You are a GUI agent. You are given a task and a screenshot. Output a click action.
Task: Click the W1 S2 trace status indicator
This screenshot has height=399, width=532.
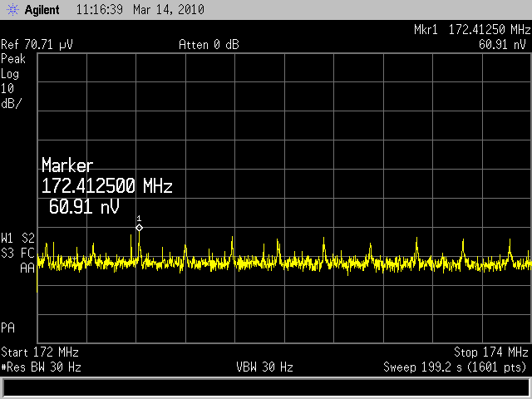click(x=18, y=239)
